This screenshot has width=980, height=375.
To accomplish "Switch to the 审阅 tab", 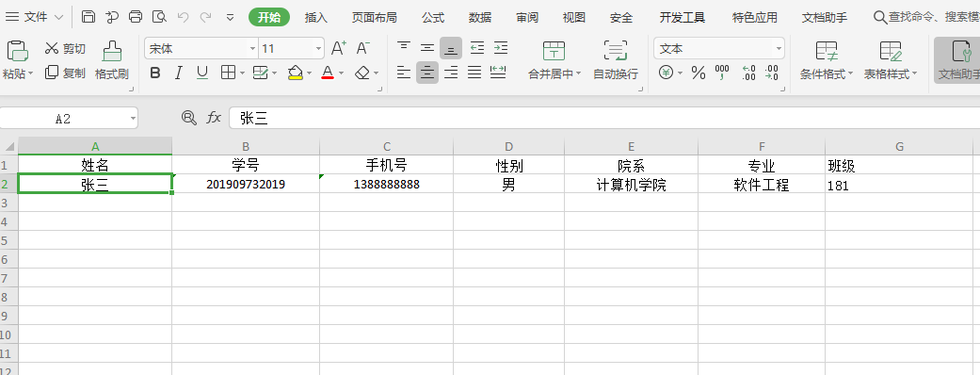I will (x=527, y=18).
